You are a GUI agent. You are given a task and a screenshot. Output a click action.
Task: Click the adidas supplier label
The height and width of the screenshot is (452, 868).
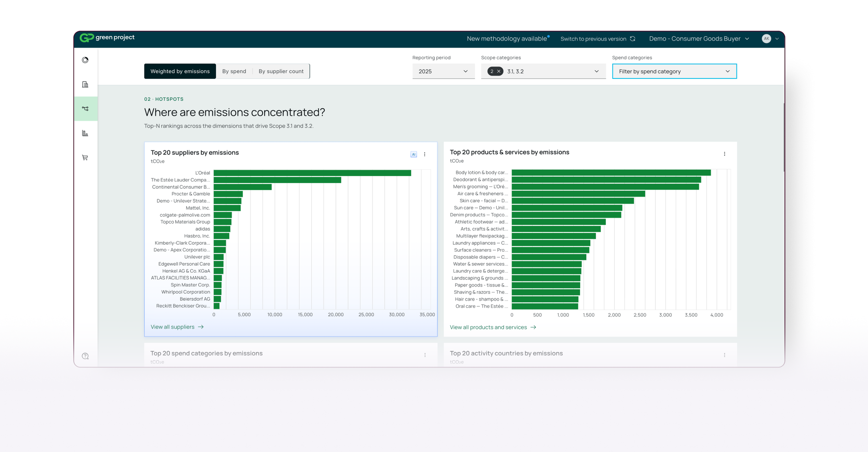[202, 229]
